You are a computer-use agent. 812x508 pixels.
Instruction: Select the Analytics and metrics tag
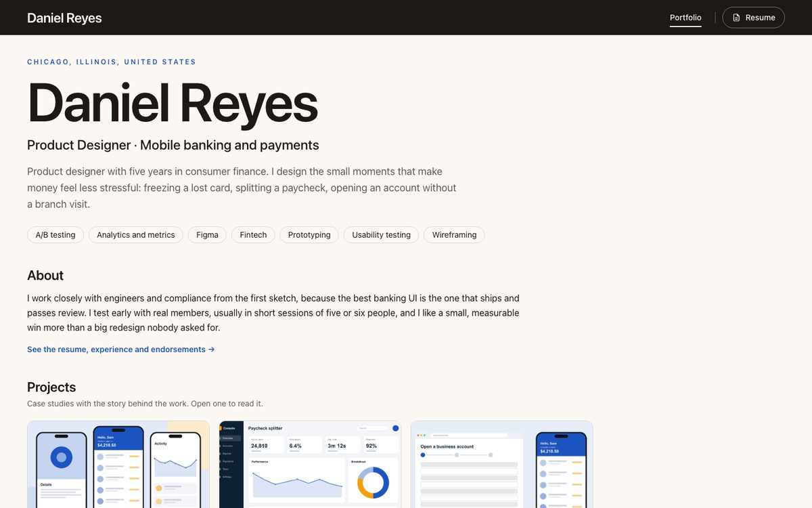[135, 235]
